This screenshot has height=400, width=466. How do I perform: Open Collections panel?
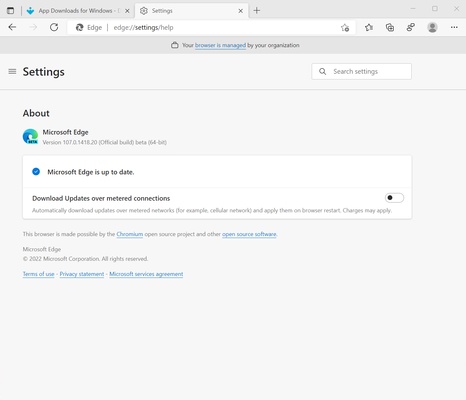[x=390, y=27]
